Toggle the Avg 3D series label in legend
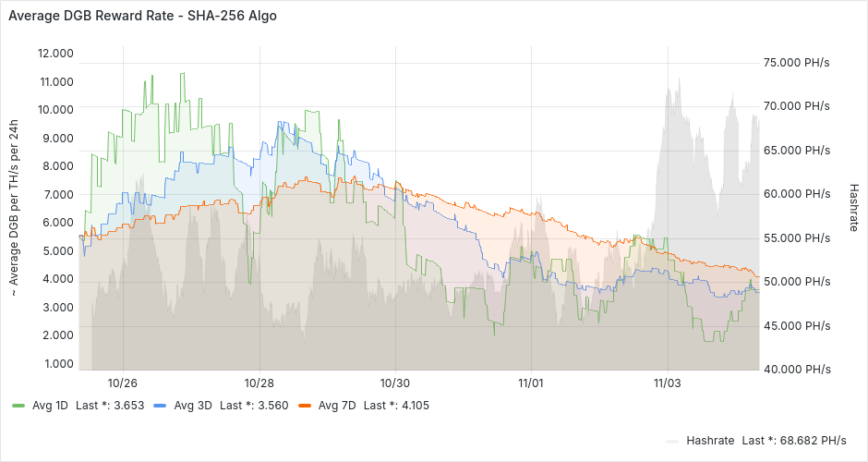Viewport: 868px width, 462px height. (193, 405)
